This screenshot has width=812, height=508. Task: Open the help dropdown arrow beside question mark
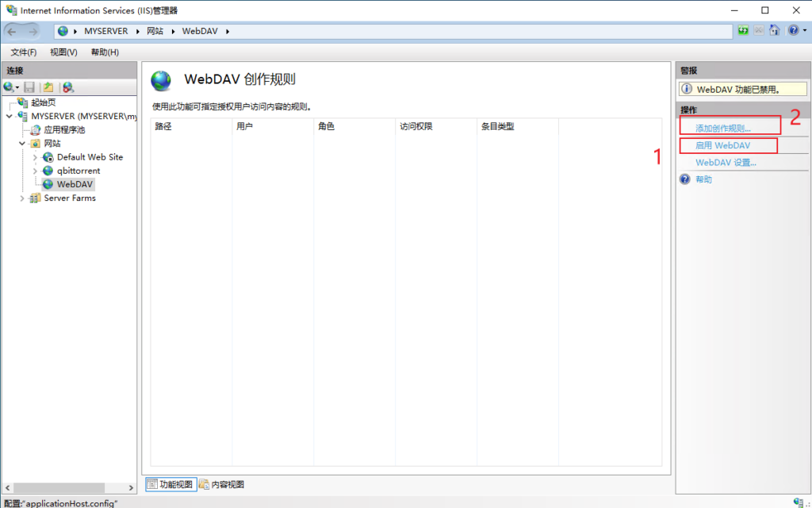click(x=805, y=31)
